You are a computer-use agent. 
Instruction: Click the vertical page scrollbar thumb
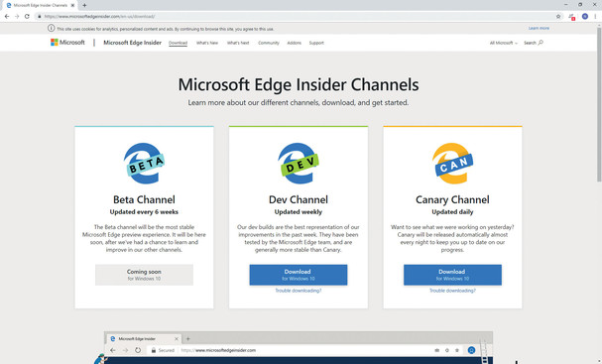(x=599, y=104)
